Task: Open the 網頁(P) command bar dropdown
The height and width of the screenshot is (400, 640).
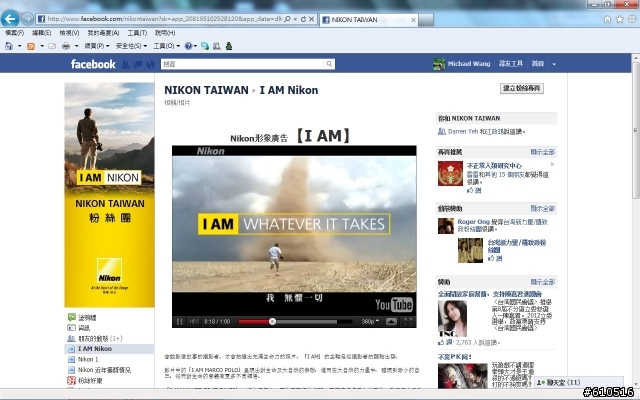Action: (97, 46)
